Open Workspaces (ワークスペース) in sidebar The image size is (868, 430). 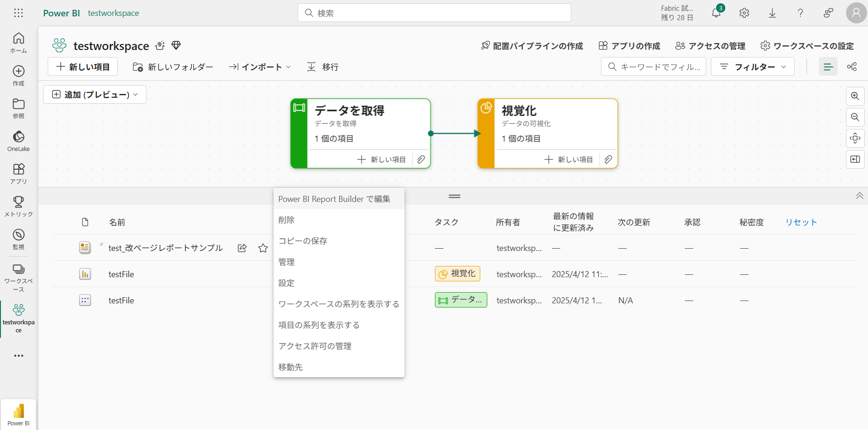click(19, 278)
